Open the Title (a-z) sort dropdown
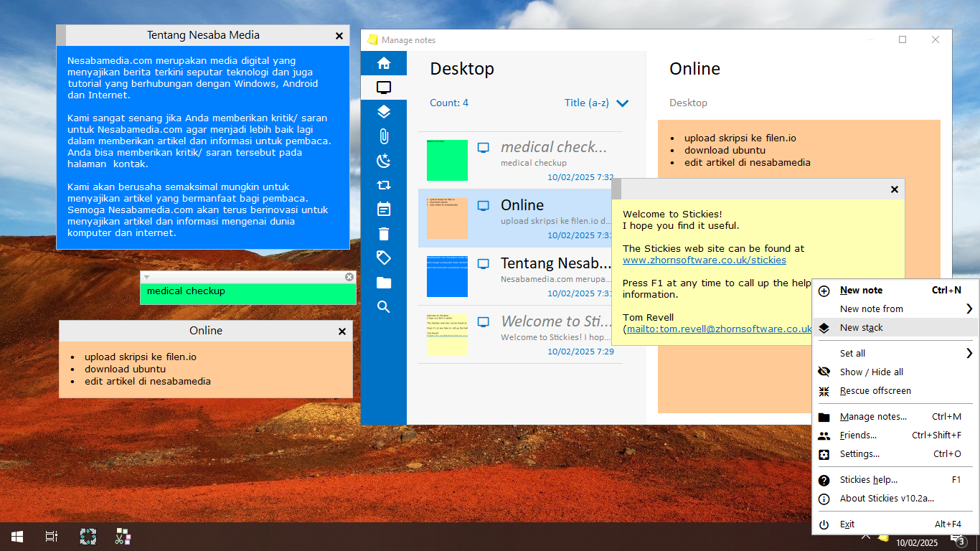980x551 pixels. (x=596, y=103)
